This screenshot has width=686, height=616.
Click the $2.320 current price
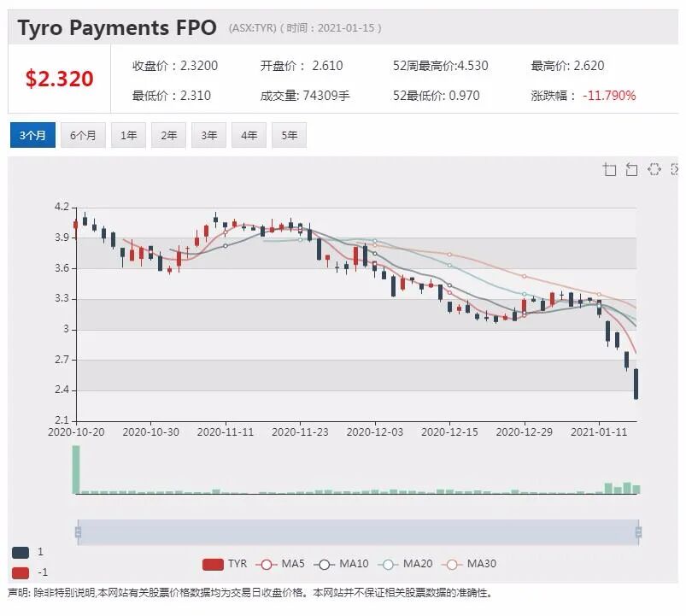(x=60, y=79)
